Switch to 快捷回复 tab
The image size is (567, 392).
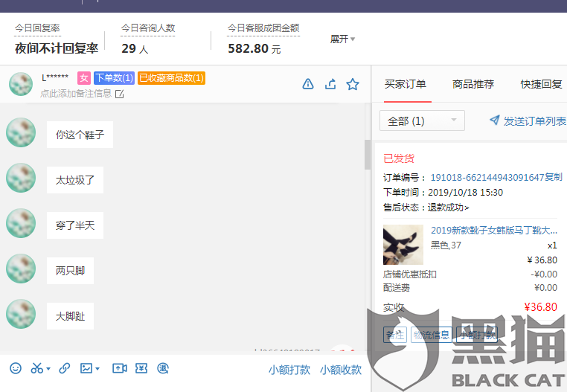[x=541, y=84]
